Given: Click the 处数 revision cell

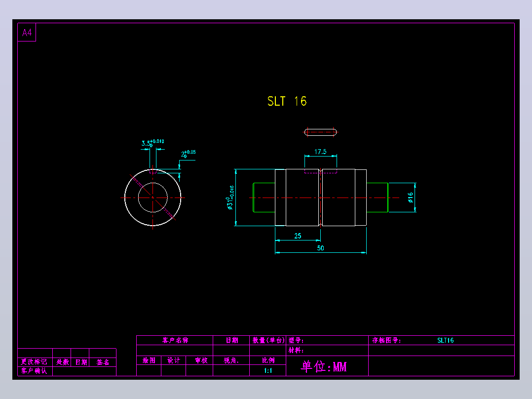Looking at the screenshot, I should [62, 362].
